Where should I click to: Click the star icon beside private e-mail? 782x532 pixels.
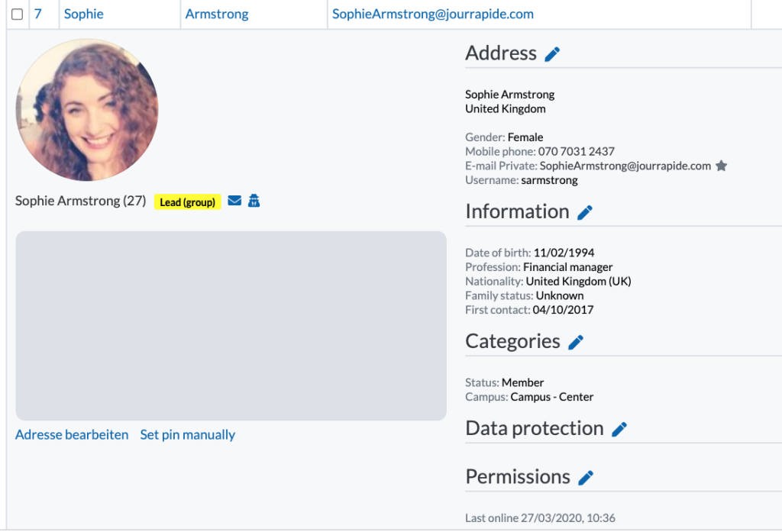tap(721, 166)
